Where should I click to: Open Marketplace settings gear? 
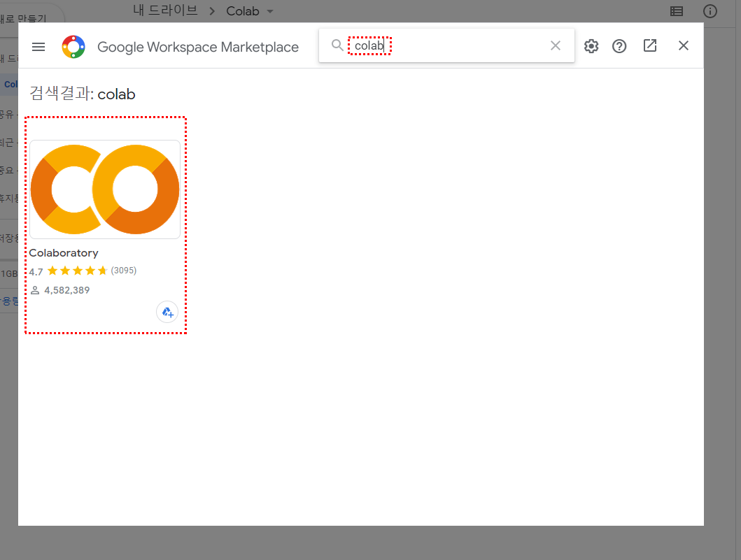591,46
